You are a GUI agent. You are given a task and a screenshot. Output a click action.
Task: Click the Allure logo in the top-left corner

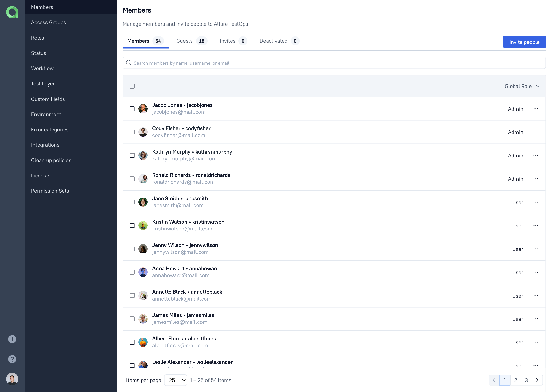click(12, 12)
